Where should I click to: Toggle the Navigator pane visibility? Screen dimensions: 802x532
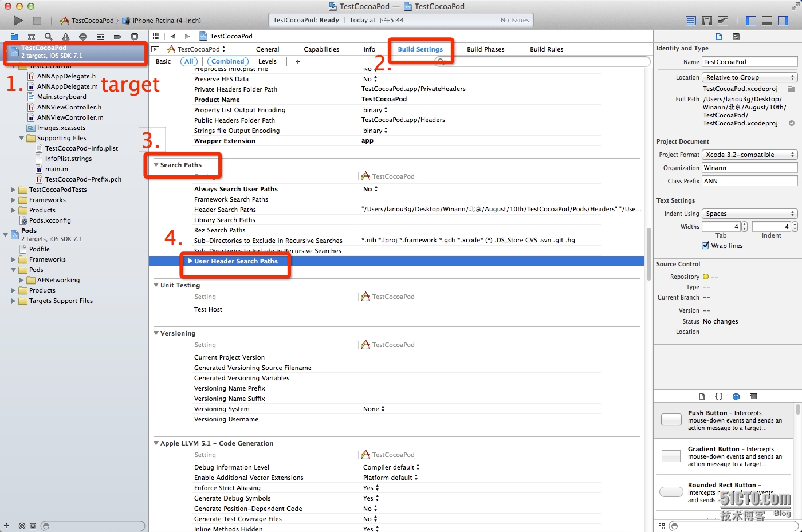pos(751,21)
